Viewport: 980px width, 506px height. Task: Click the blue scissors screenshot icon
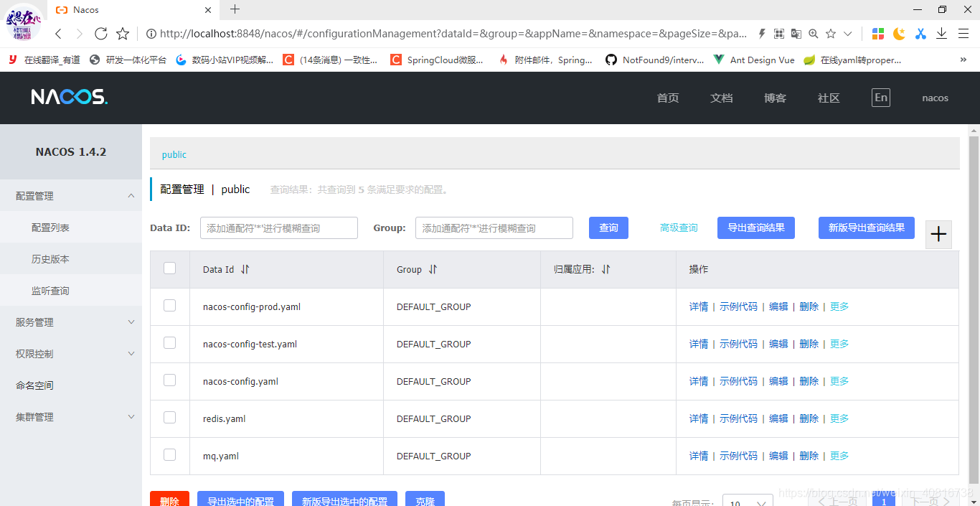920,34
